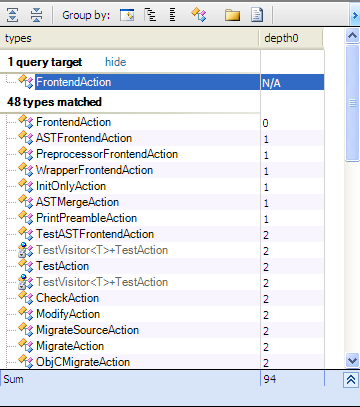
Task: Click N/A cell in query target row
Action: click(x=292, y=82)
